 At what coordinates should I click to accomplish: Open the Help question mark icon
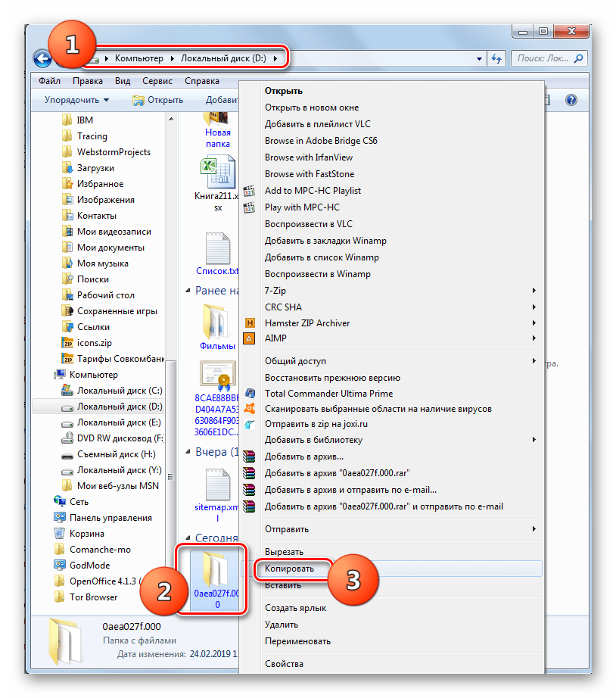point(571,100)
